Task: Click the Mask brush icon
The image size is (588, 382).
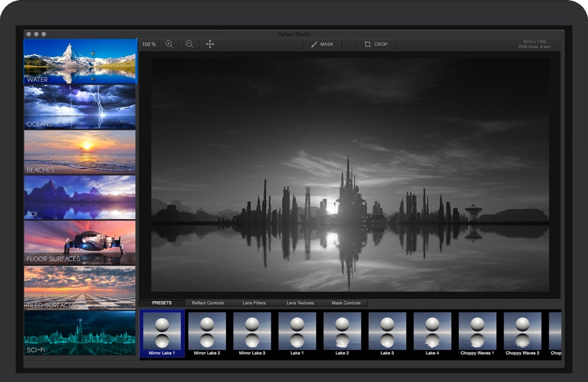Action: click(315, 43)
